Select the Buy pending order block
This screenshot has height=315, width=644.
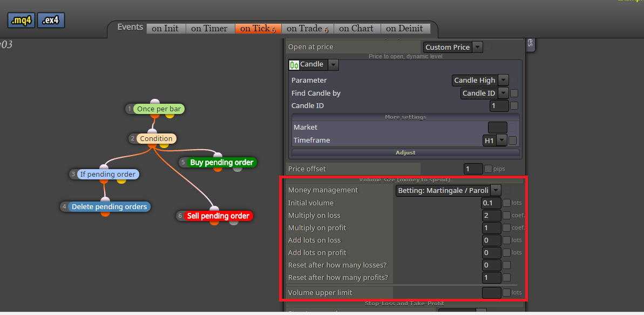point(222,163)
